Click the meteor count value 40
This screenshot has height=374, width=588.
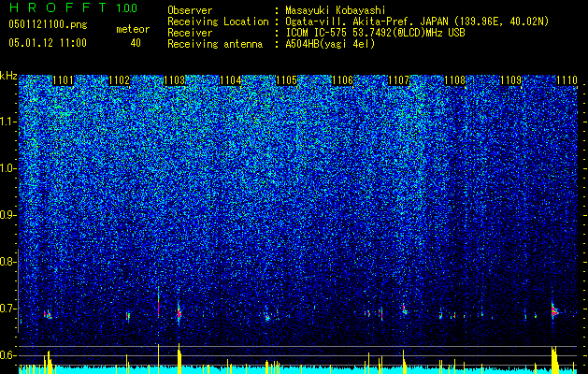pos(136,43)
